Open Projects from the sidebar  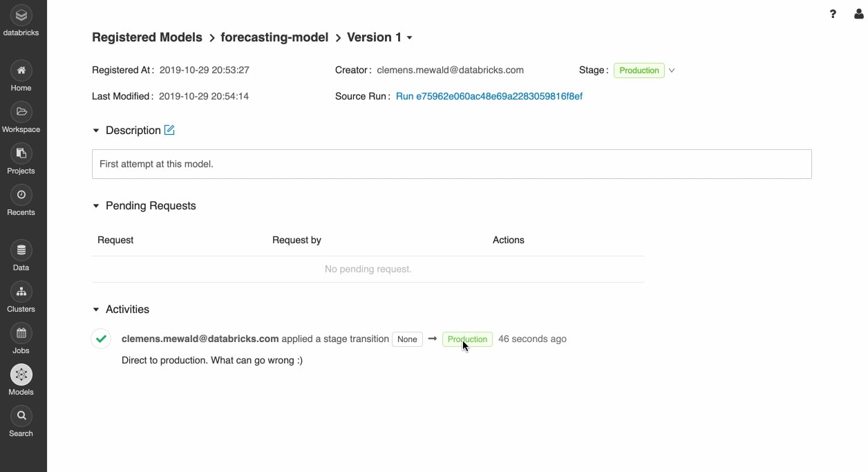(21, 153)
